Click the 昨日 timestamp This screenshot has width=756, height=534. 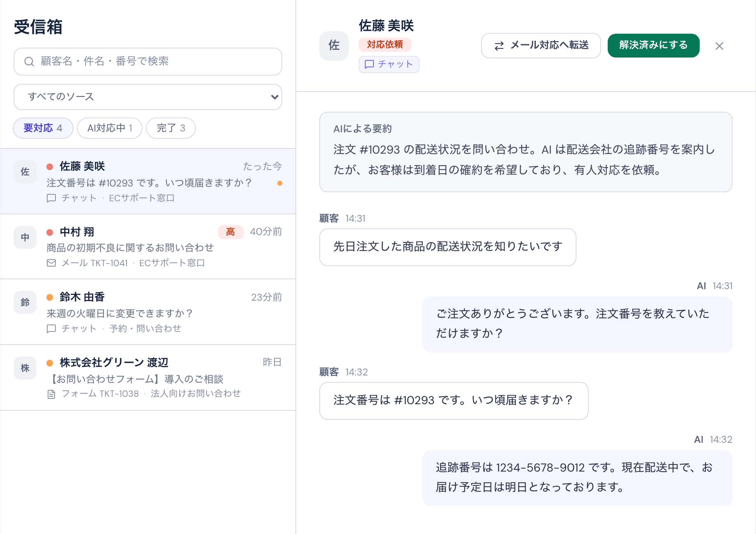pyautogui.click(x=272, y=362)
